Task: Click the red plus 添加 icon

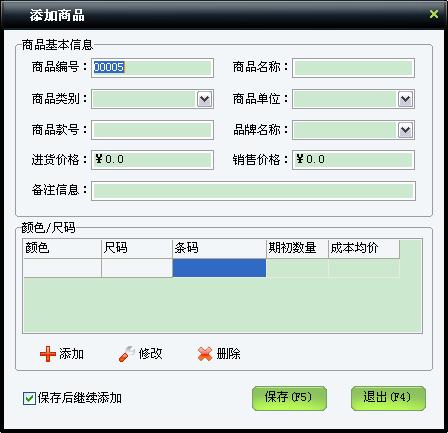Action: point(48,354)
